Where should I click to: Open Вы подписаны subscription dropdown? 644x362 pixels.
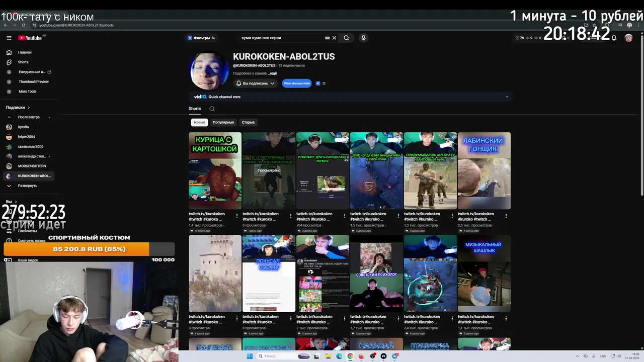tap(255, 83)
